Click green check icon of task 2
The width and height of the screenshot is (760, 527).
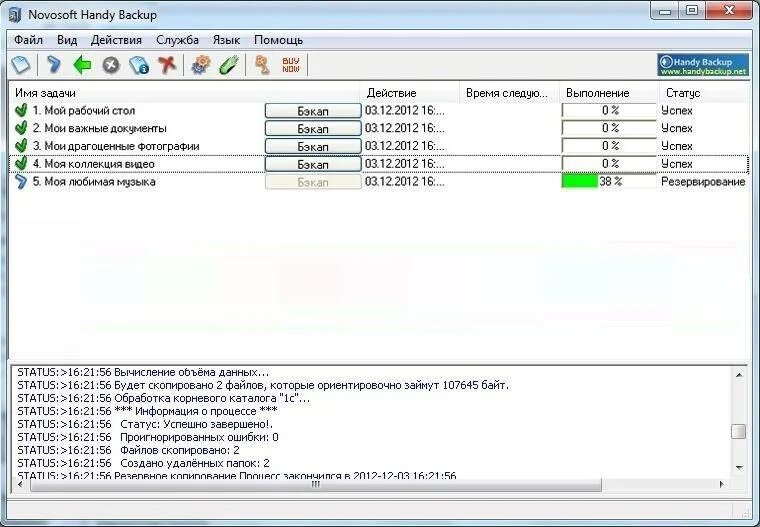[x=21, y=128]
